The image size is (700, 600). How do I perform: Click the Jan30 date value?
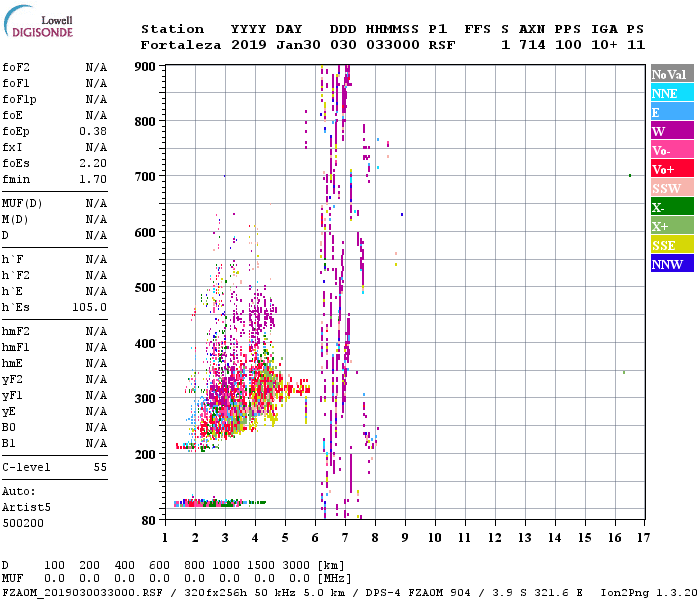[x=298, y=45]
